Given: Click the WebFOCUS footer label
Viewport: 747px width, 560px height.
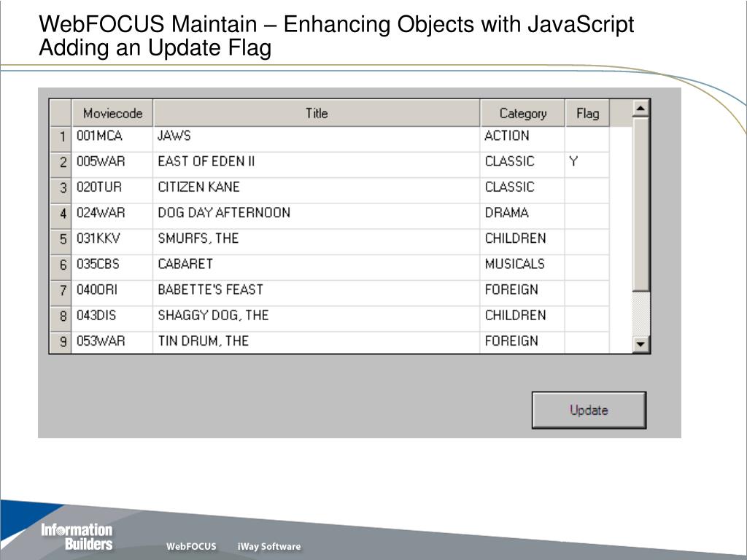Looking at the screenshot, I should [191, 546].
